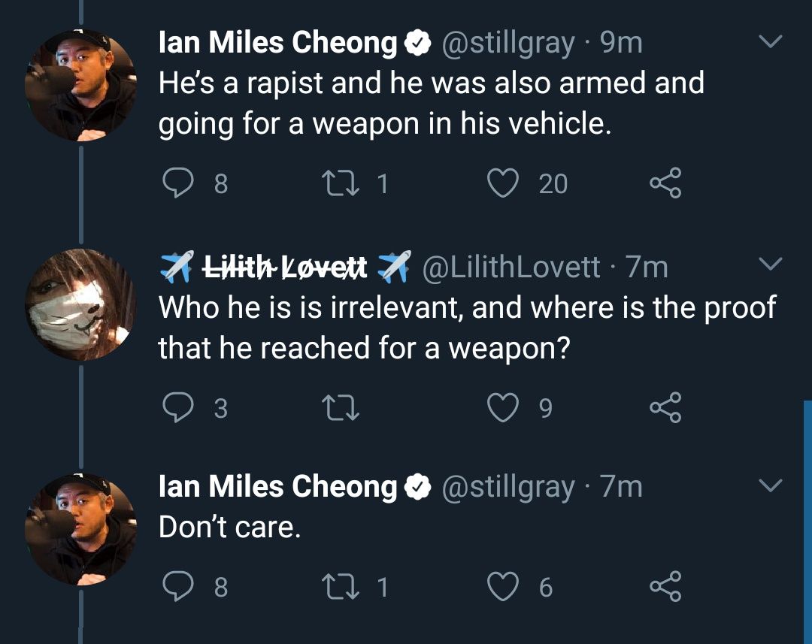The image size is (812, 644).
Task: Open Lilith Lovett's masked profile picture
Action: [80, 304]
